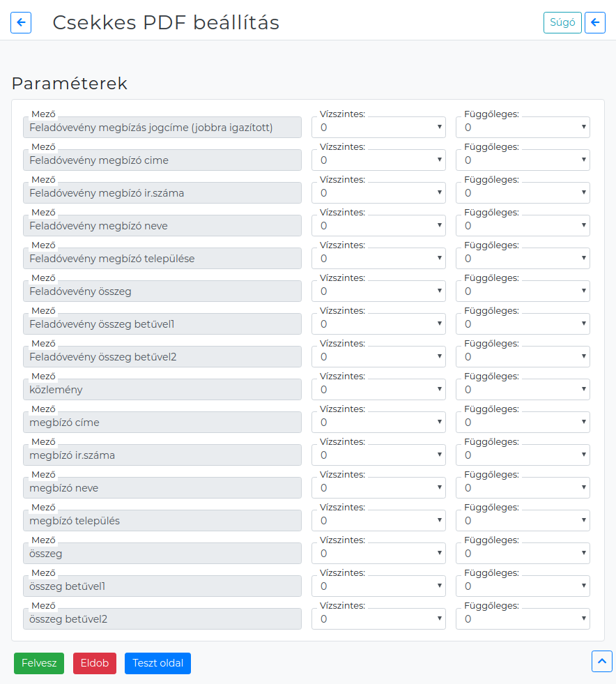Open Függőleges dropdown for Feladóvevény összeg betűvel1
Screen dimensions: 616x684
pos(523,324)
